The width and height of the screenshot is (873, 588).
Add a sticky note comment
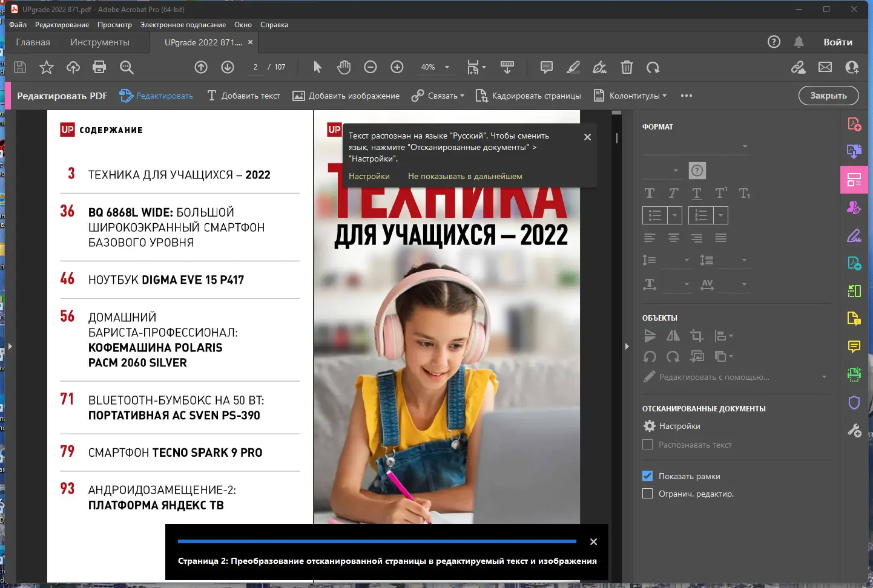pos(546,67)
